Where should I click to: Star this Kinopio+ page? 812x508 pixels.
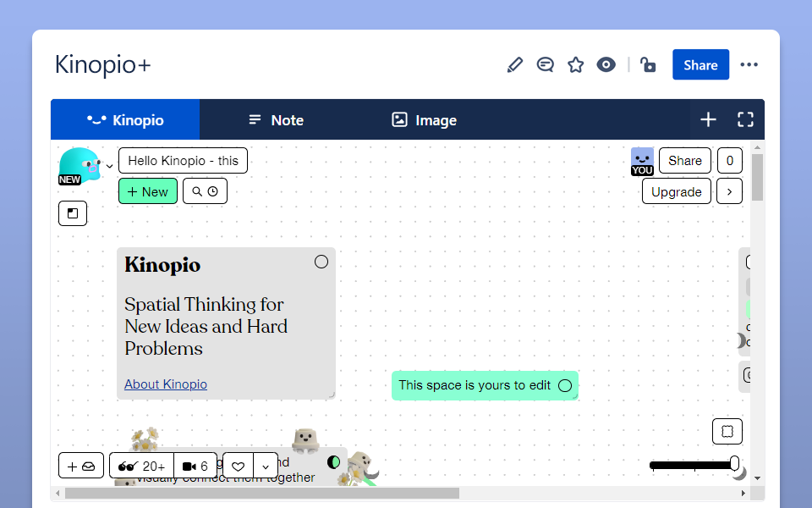[575, 65]
